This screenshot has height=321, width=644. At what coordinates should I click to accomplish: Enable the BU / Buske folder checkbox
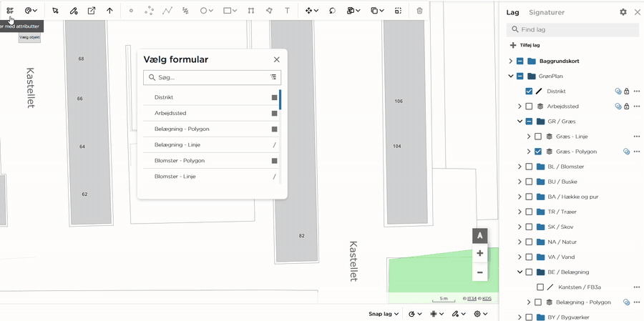(x=529, y=182)
